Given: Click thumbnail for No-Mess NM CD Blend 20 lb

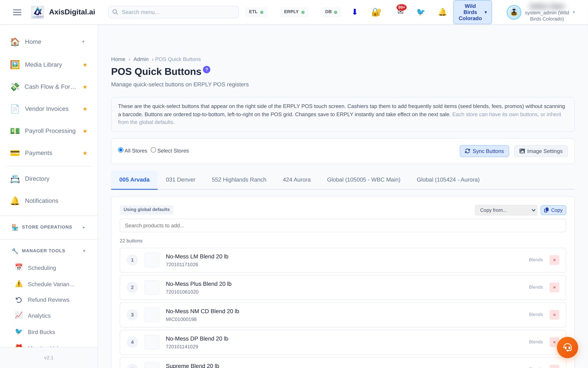Looking at the screenshot, I should click(152, 315).
